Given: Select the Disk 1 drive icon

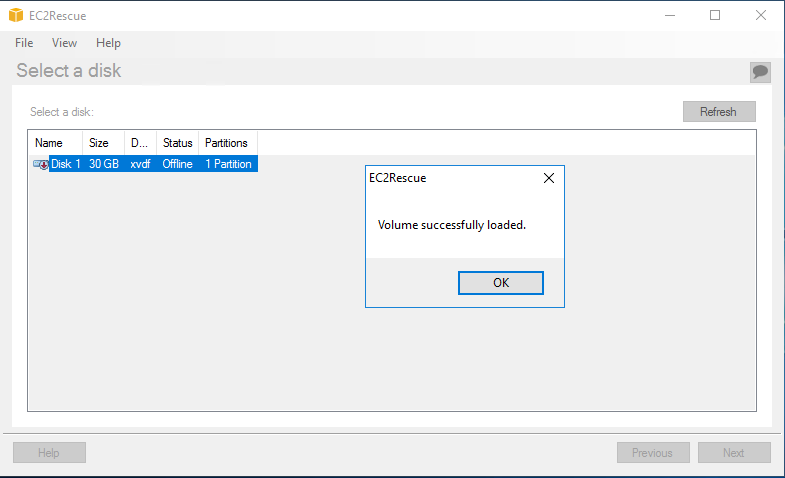Looking at the screenshot, I should pos(41,164).
